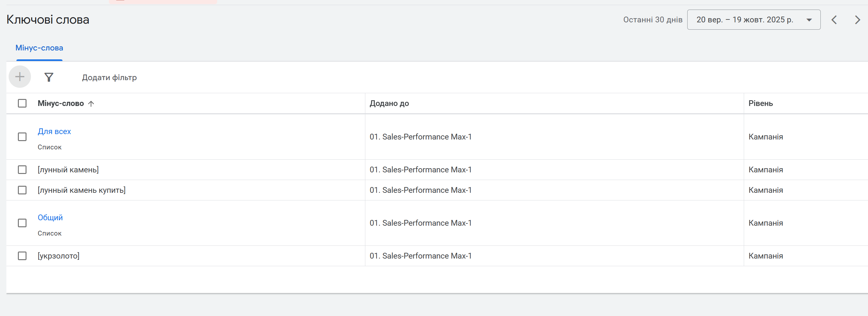The image size is (868, 316).
Task: Click the filter funnel icon
Action: pos(49,78)
